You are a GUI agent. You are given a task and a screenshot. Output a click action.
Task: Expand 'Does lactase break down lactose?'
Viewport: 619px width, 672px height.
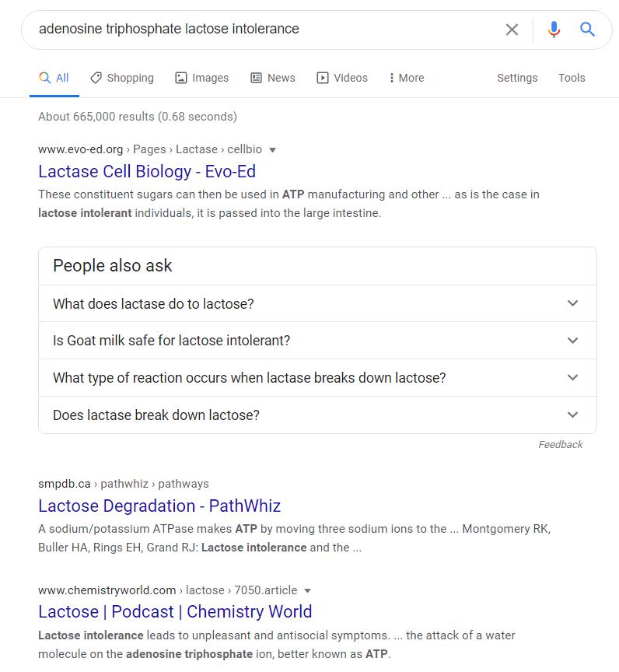click(572, 415)
